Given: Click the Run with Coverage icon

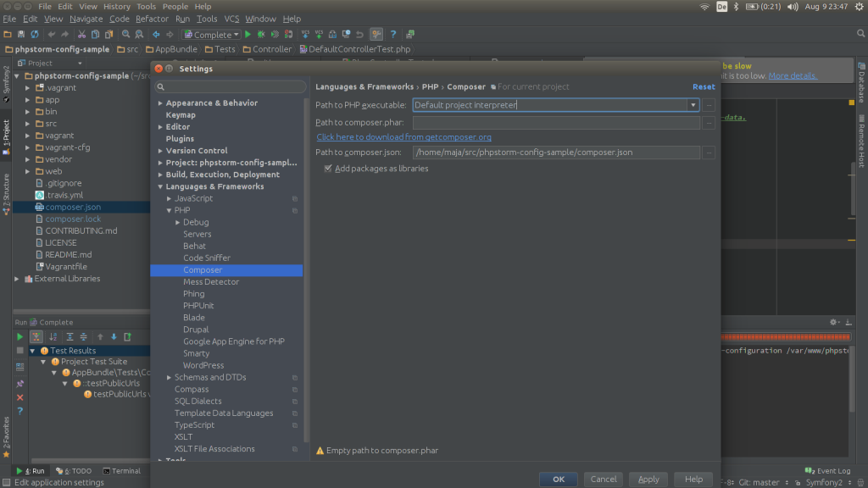Looking at the screenshot, I should coord(275,34).
